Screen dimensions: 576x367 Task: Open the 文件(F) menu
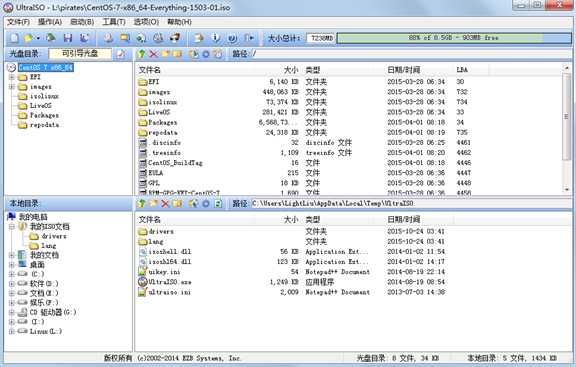click(x=18, y=22)
